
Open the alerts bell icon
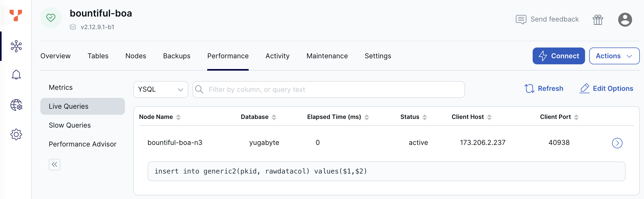tap(16, 75)
